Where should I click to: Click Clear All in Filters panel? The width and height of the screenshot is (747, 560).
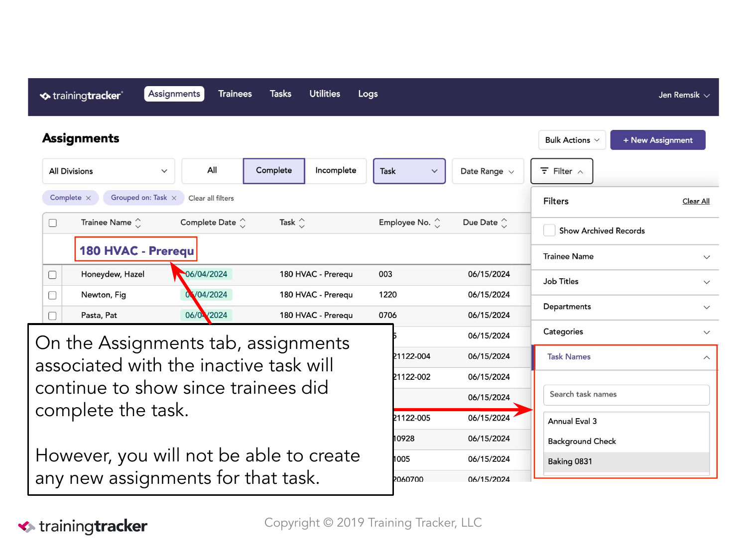click(696, 201)
